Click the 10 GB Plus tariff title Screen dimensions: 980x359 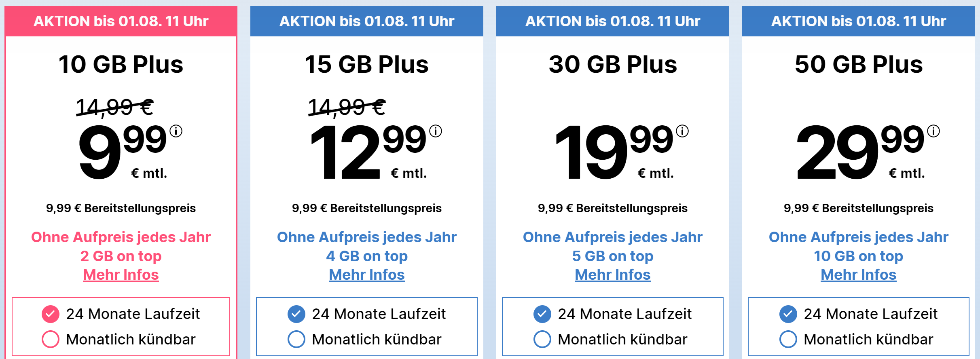[x=121, y=64]
